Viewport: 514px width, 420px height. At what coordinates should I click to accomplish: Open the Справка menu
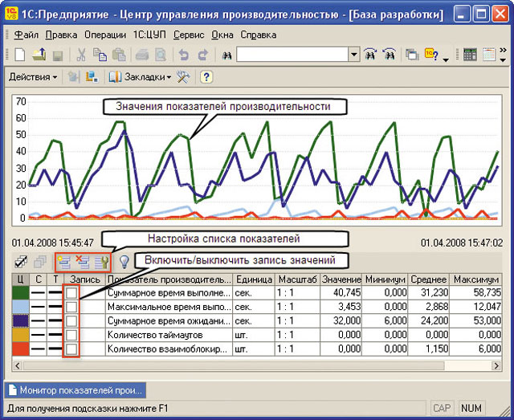(259, 35)
